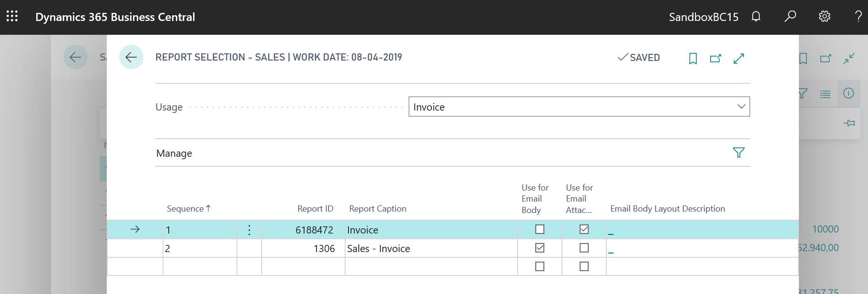The width and height of the screenshot is (868, 294).
Task: Tick Email Attachment checkbox in empty row
Action: pos(584,266)
